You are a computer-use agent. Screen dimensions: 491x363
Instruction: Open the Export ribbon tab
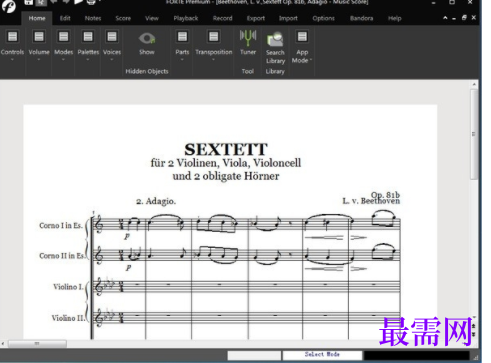click(256, 18)
